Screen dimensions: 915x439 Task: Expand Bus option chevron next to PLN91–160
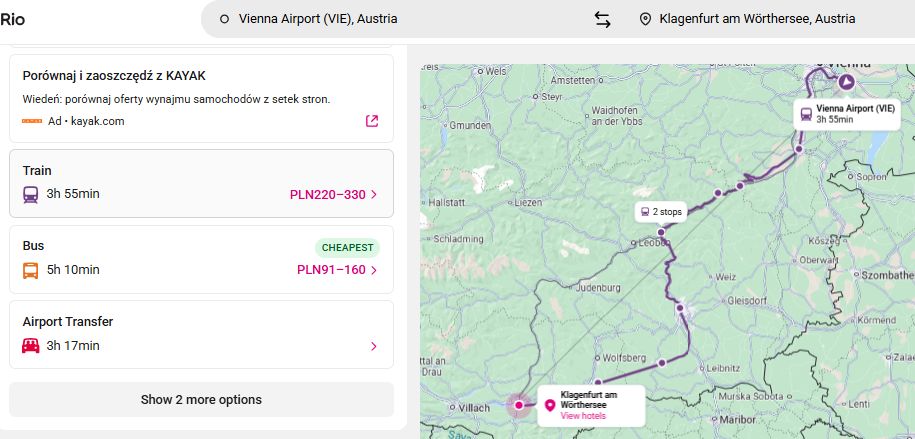374,270
